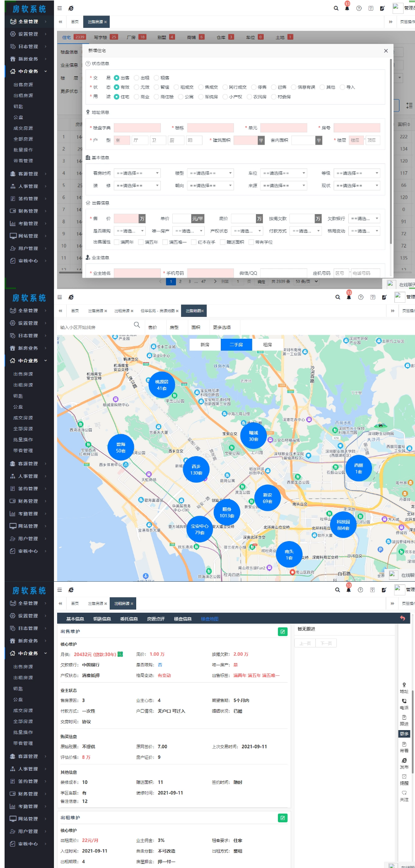Open 更多选项 on the map filter bar
415x868 pixels.
(222, 327)
